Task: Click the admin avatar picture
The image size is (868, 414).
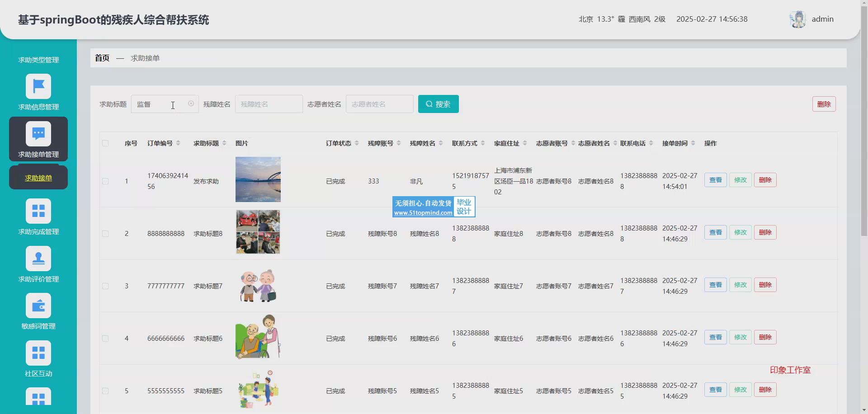Action: tap(797, 19)
